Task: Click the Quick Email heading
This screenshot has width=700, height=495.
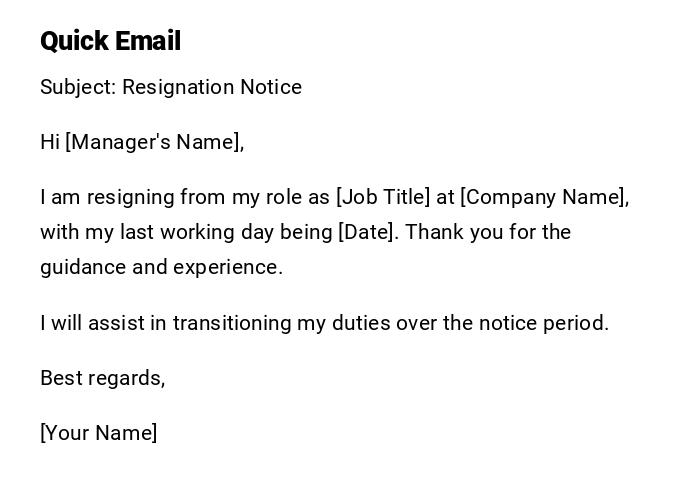Action: [x=110, y=41]
